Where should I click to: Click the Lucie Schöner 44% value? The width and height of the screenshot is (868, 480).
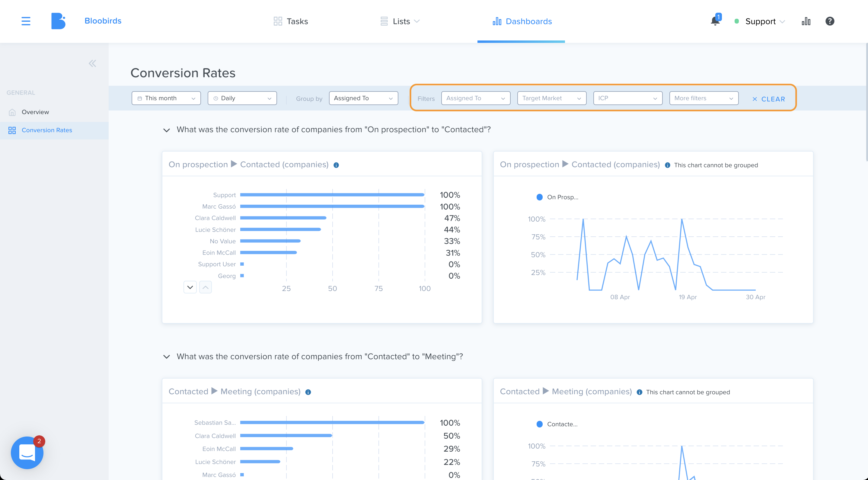point(452,229)
